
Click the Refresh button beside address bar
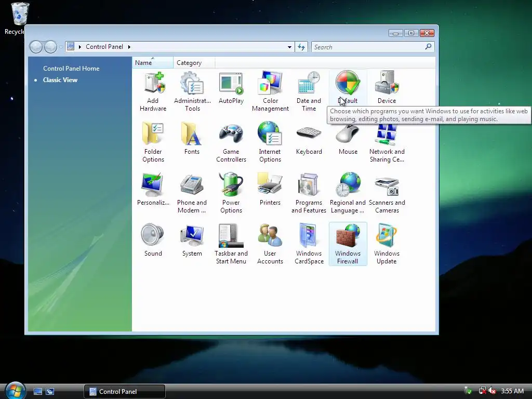(x=301, y=47)
